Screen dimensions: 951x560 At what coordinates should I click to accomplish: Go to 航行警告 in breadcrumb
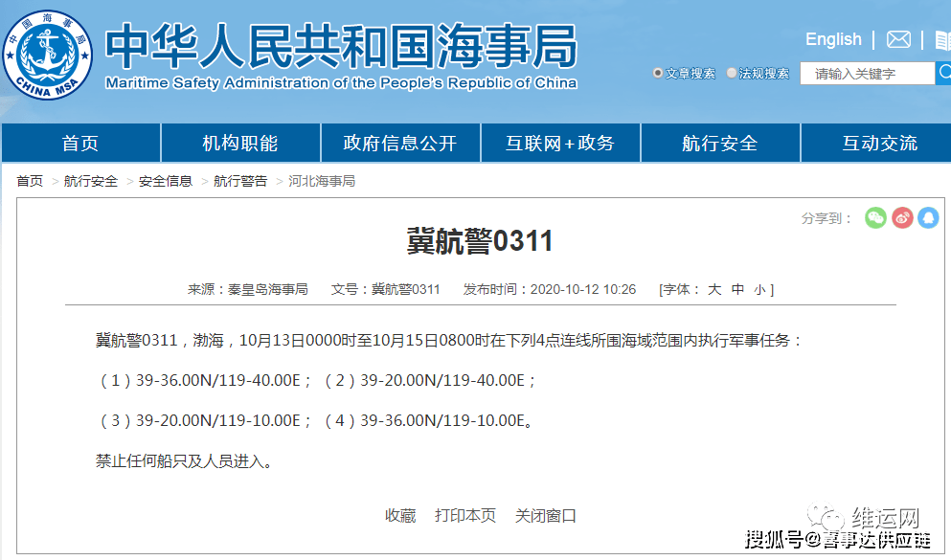[240, 181]
